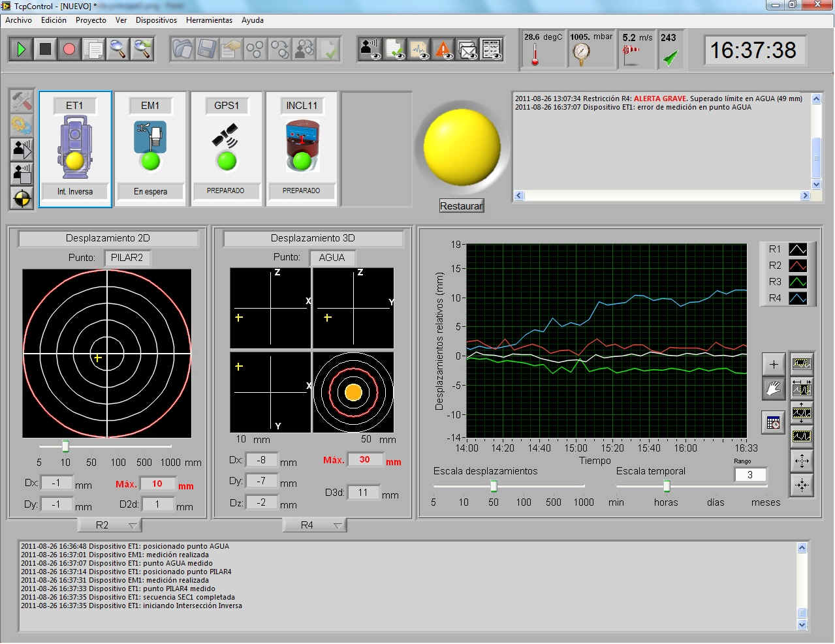Click the Escala temporal slider handle
Viewport: 835px width, 644px height.
[667, 486]
